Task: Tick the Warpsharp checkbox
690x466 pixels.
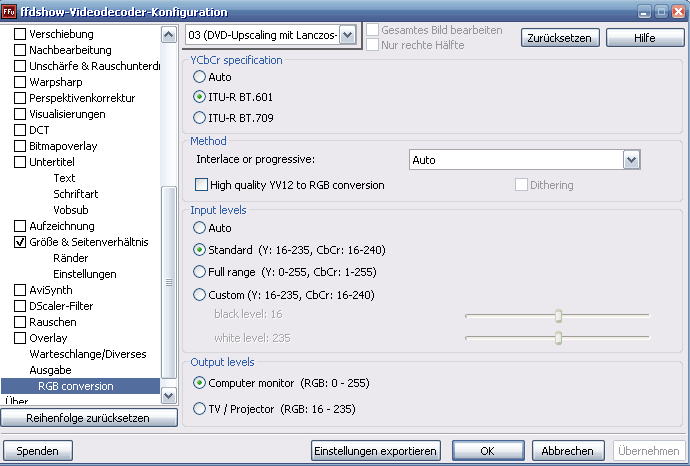Action: [20, 82]
